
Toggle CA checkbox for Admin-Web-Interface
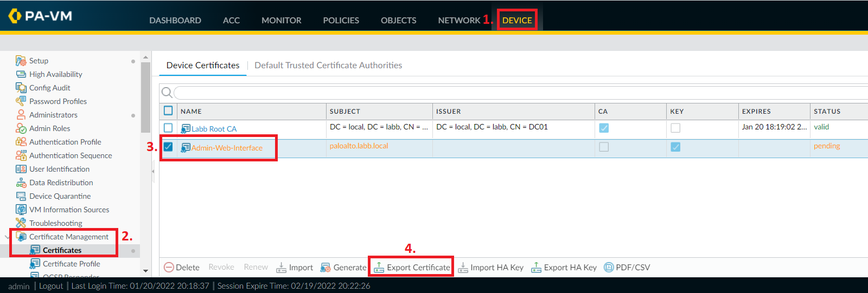tap(604, 147)
